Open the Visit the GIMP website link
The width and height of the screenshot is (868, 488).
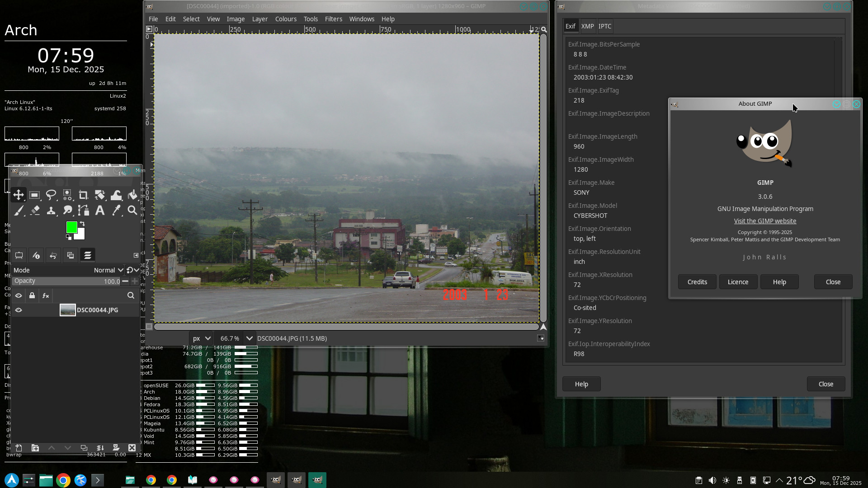(765, 221)
